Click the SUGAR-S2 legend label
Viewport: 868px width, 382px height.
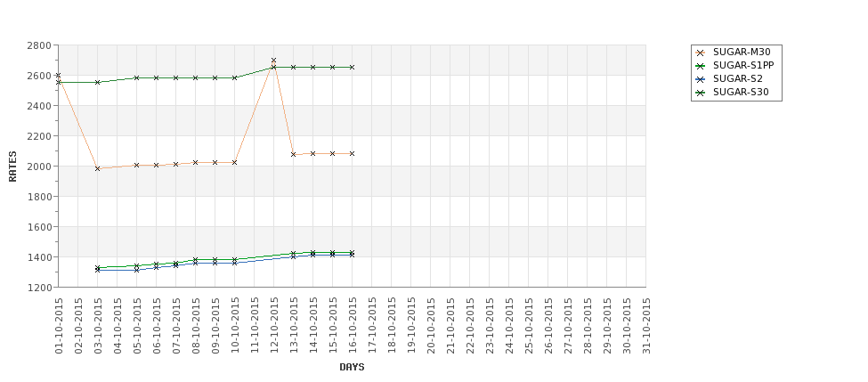coord(737,79)
